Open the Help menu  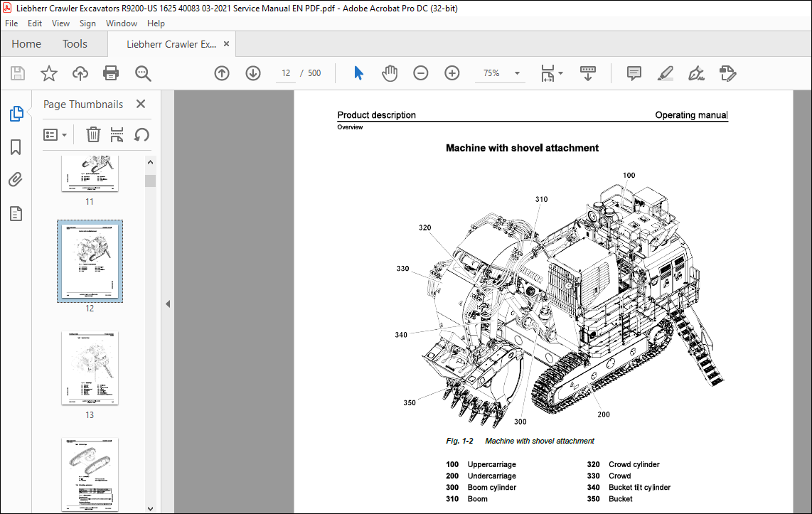(155, 23)
